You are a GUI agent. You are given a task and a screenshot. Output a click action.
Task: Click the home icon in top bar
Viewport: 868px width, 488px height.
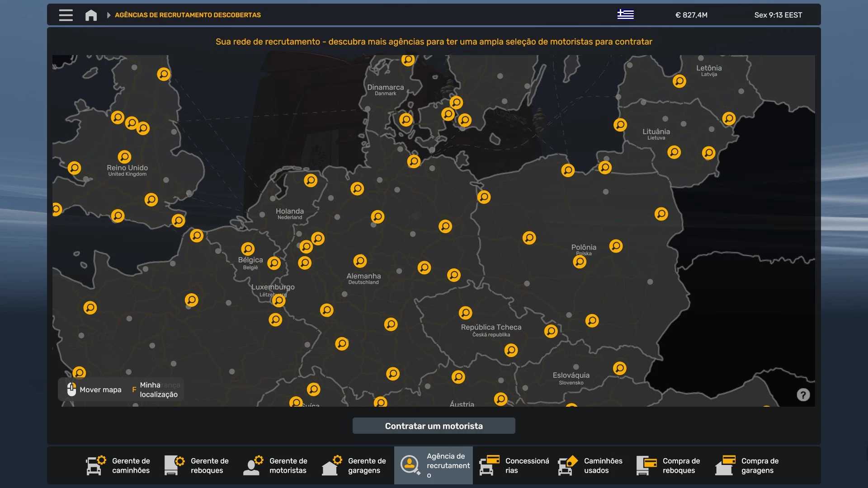91,15
